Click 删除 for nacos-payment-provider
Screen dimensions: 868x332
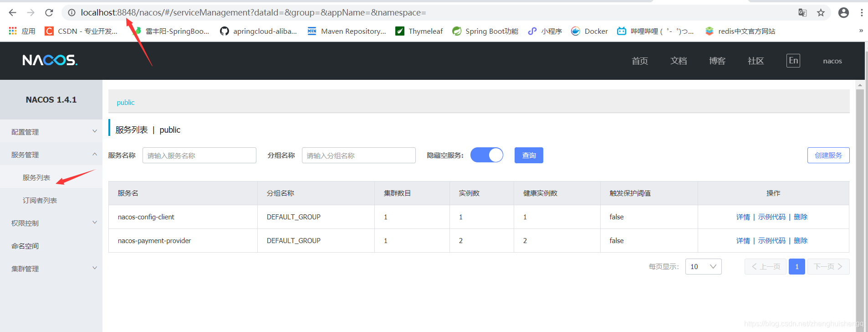801,240
